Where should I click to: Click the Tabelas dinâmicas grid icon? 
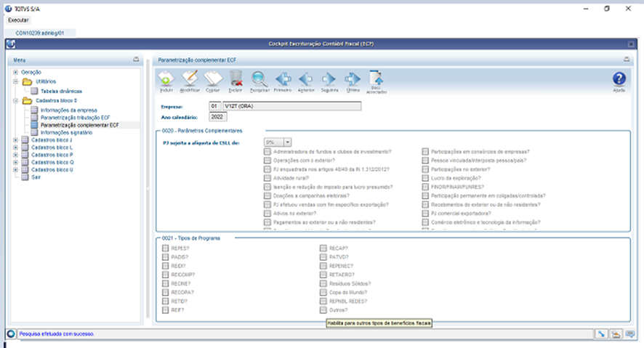click(34, 91)
